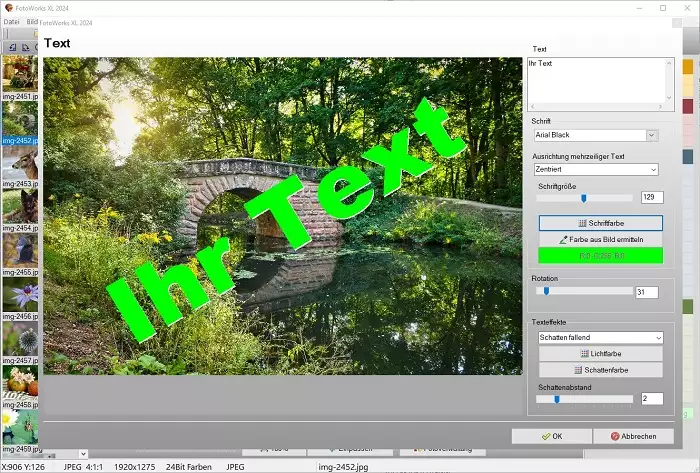The image size is (700, 473).
Task: Click the rotate left icon above thumbnails
Action: [x=10, y=46]
